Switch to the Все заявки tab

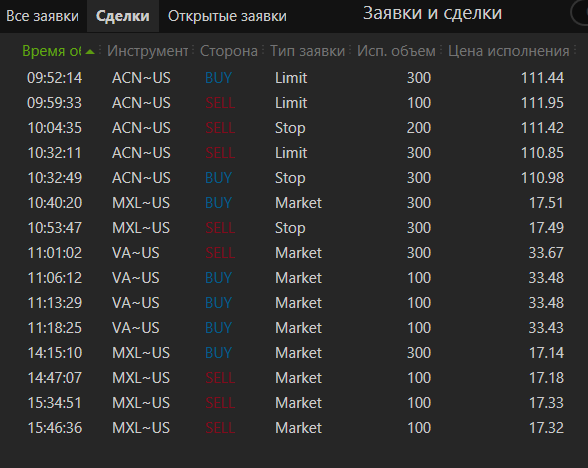[42, 16]
